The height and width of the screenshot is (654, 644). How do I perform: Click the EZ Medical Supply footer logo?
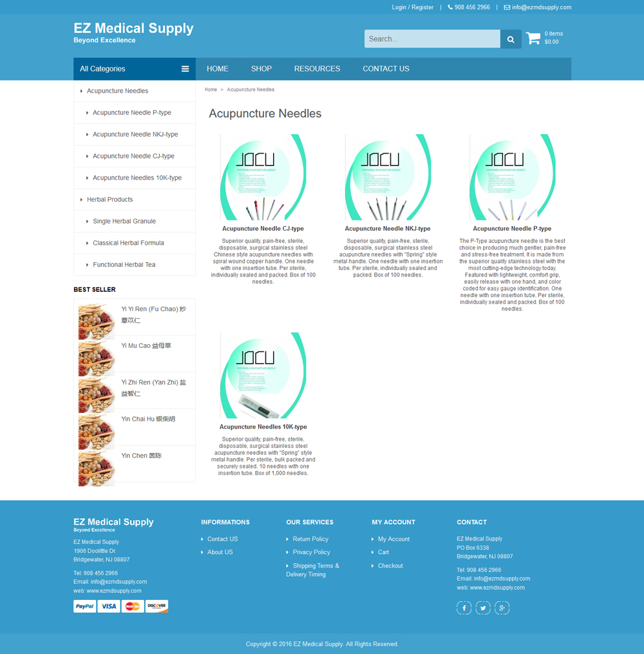(x=113, y=524)
